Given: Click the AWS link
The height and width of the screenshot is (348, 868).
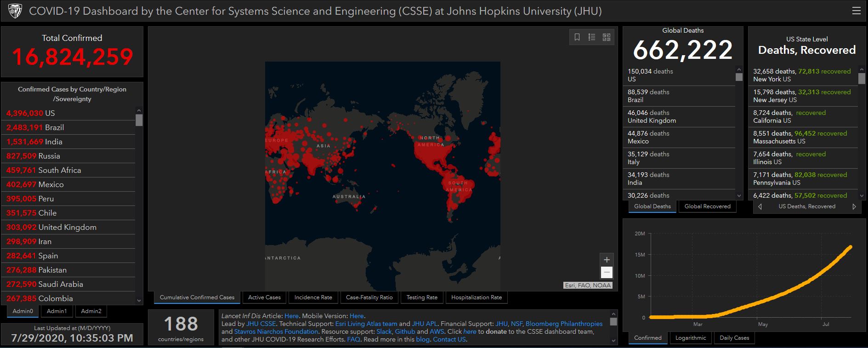Looking at the screenshot, I should [x=437, y=331].
